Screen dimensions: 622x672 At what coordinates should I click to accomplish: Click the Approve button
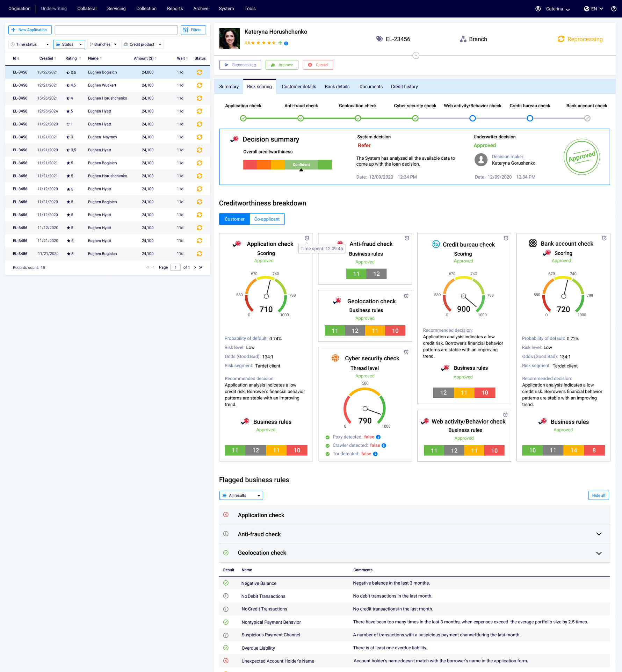point(282,65)
